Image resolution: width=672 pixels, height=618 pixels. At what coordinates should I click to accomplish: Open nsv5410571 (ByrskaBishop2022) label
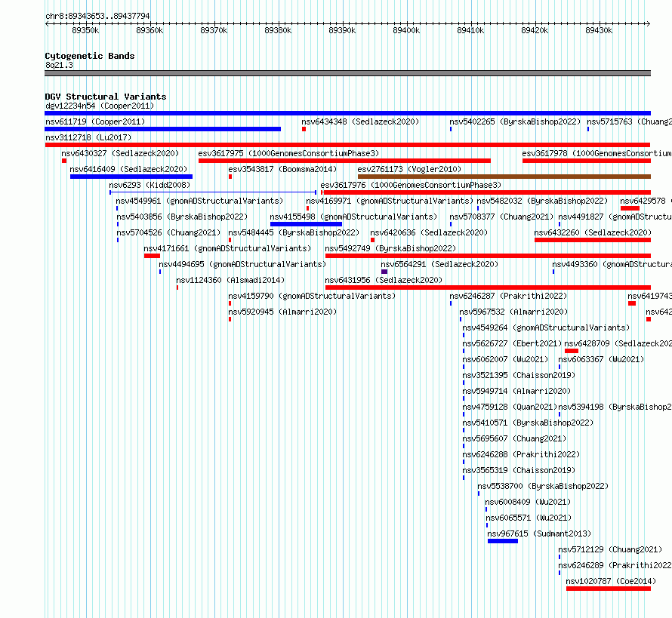(x=528, y=423)
